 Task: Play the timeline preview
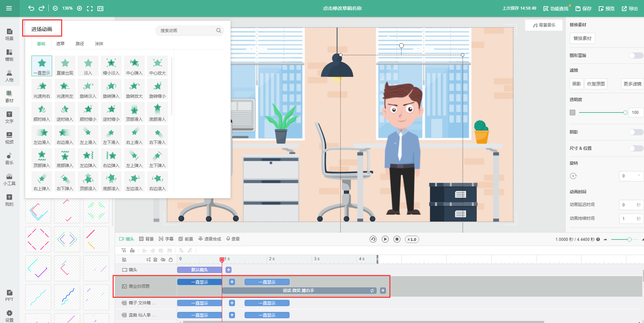coord(385,239)
